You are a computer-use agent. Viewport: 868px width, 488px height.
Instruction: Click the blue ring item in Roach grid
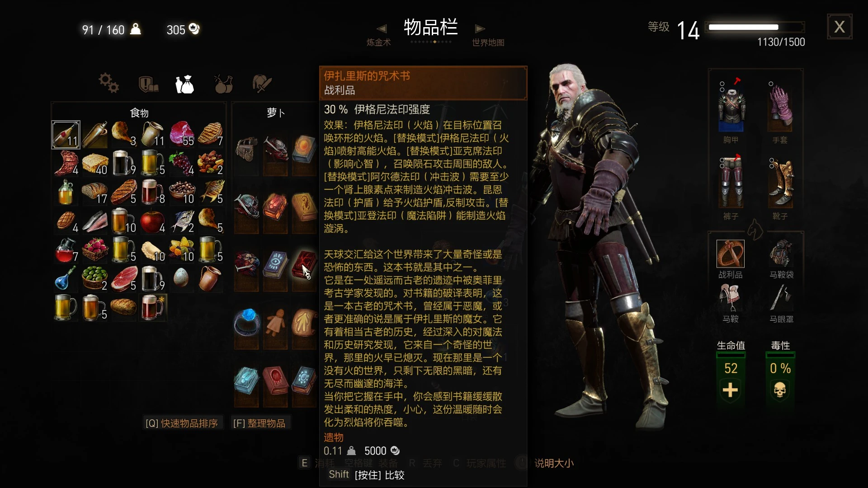point(246,323)
